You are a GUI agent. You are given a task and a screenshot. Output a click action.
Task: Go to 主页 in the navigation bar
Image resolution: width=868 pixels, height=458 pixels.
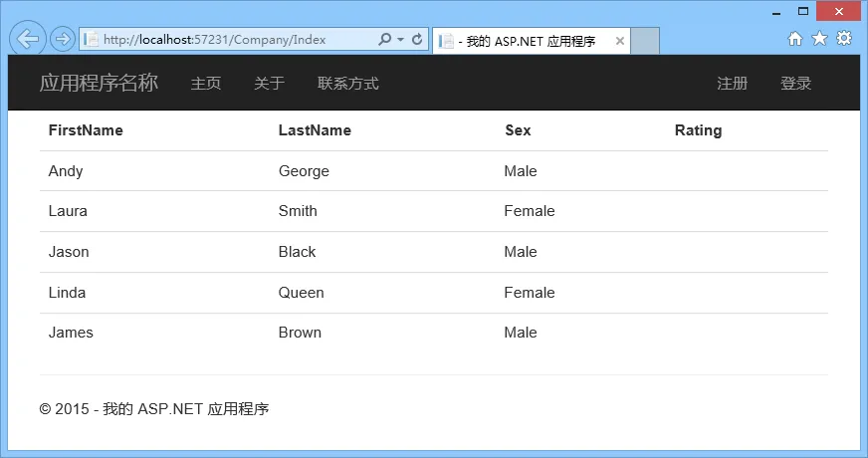click(x=206, y=84)
